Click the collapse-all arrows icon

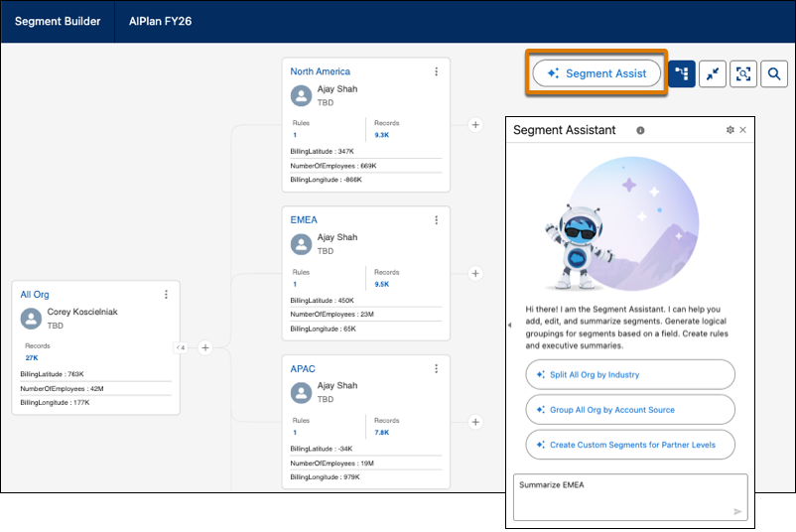click(712, 73)
